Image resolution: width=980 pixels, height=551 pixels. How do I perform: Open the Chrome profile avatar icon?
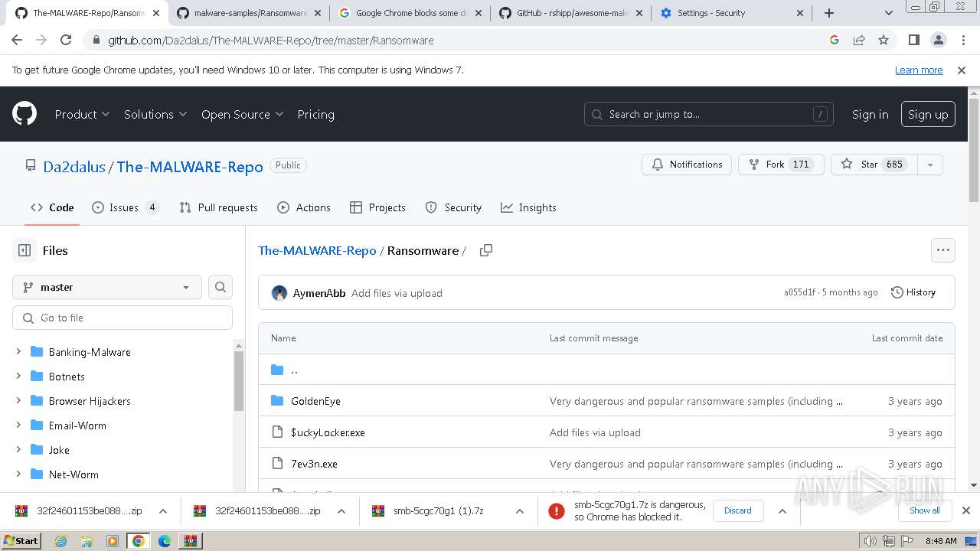coord(938,40)
